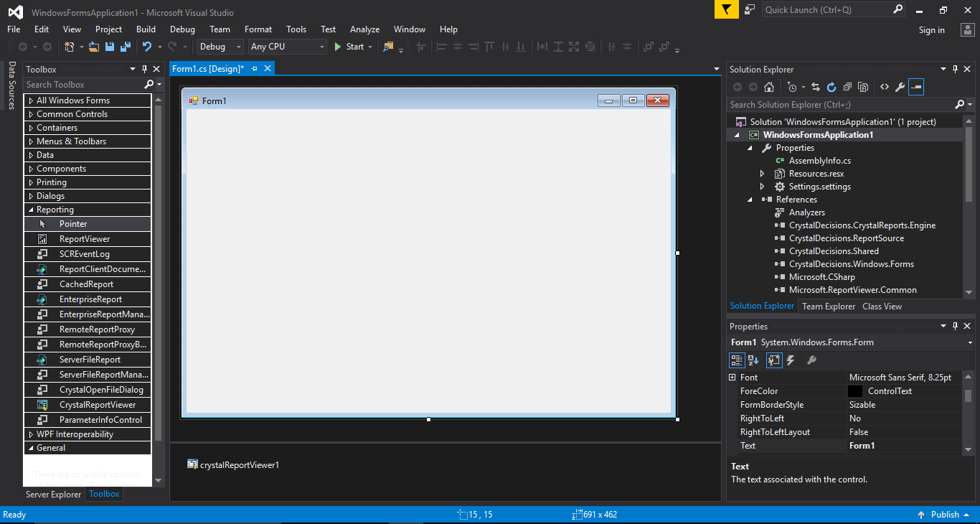The width and height of the screenshot is (980, 524).
Task: Click the Save All toolbar icon
Action: click(x=126, y=47)
